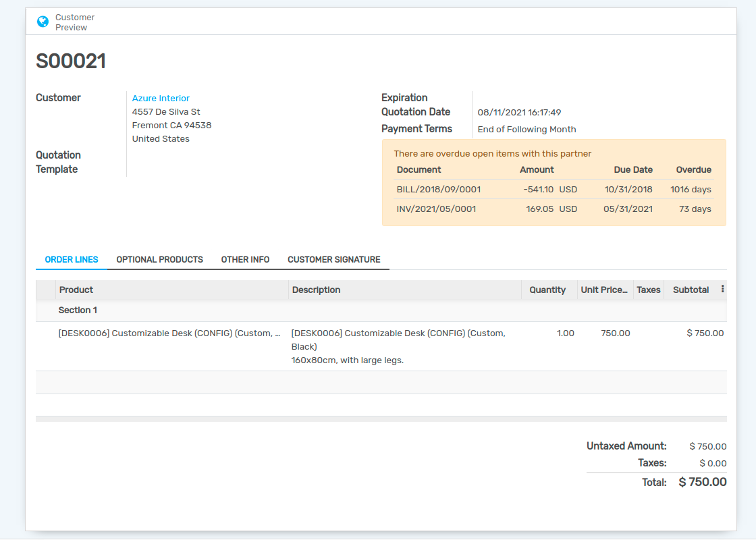
Task: Open the order lines column options kebab icon
Action: (722, 289)
